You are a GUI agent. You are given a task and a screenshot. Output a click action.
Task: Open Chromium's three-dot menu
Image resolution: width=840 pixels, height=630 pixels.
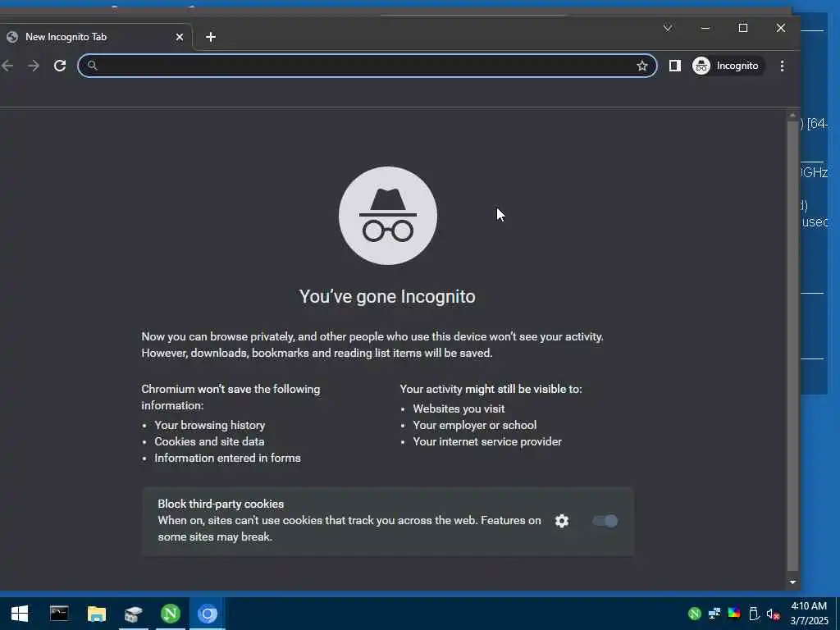(782, 66)
